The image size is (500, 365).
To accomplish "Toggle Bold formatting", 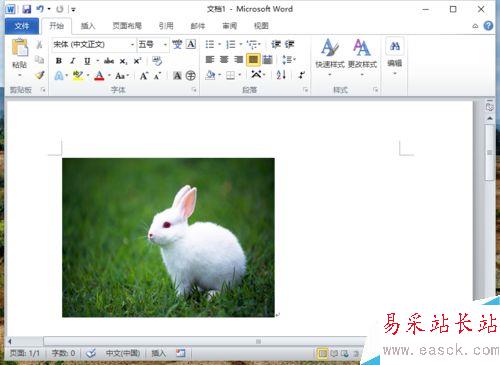I will click(x=59, y=61).
